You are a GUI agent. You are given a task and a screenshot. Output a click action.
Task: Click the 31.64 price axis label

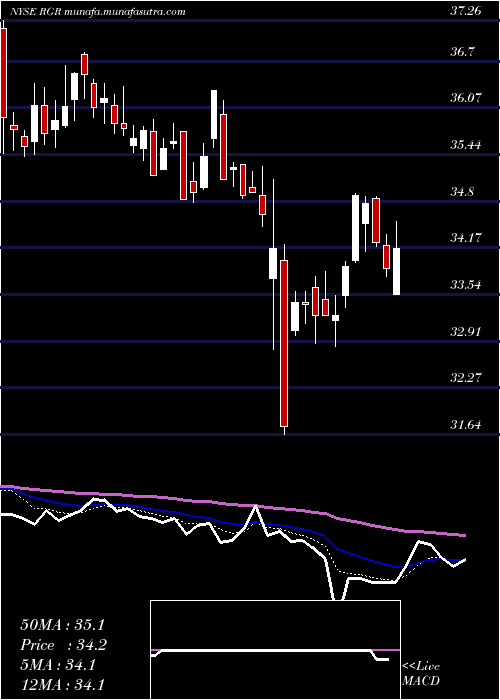[466, 425]
